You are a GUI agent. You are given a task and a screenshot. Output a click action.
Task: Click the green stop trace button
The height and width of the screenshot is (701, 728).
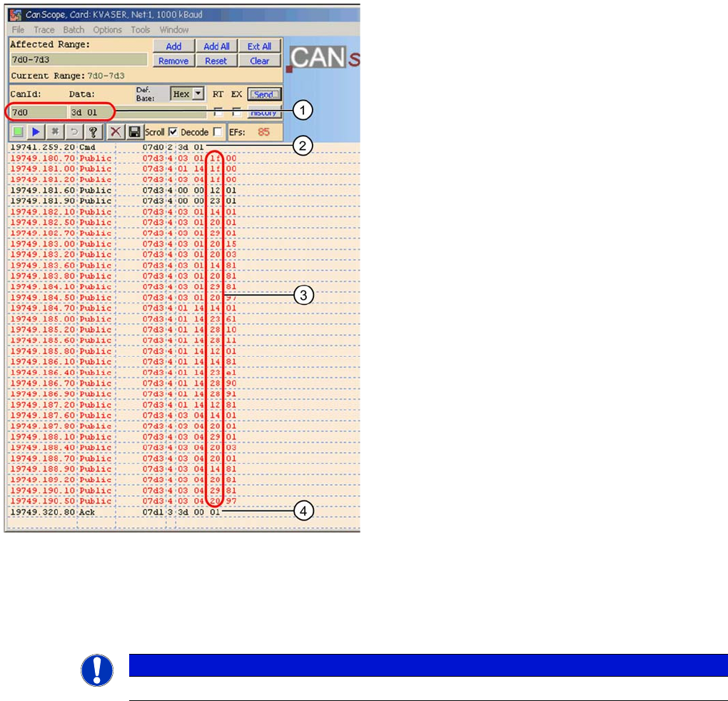(x=18, y=132)
